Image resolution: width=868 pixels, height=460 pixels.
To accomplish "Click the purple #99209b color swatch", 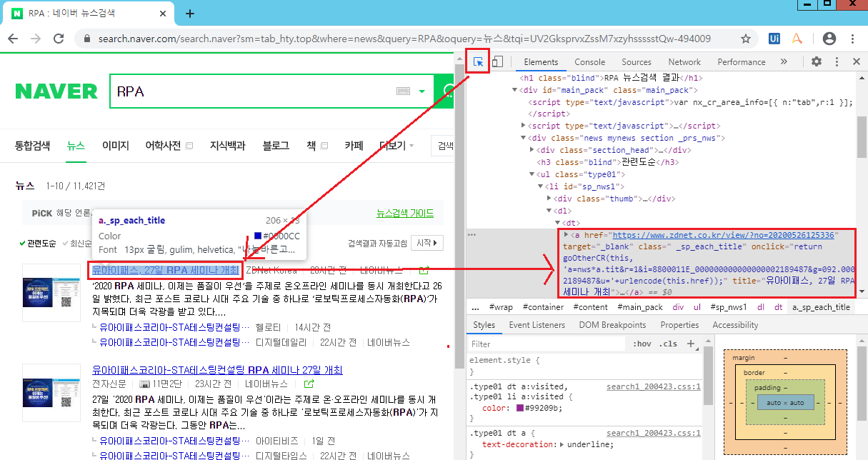I will (x=519, y=409).
